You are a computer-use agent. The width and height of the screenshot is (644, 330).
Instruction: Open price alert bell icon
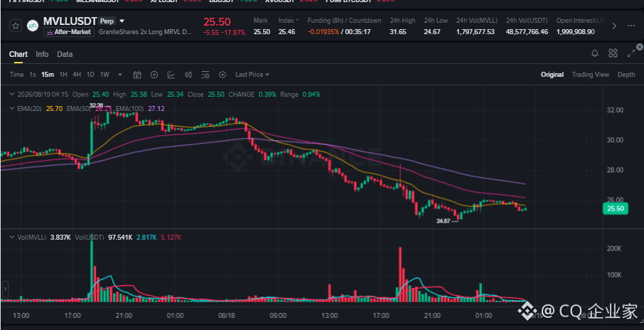[x=595, y=53]
